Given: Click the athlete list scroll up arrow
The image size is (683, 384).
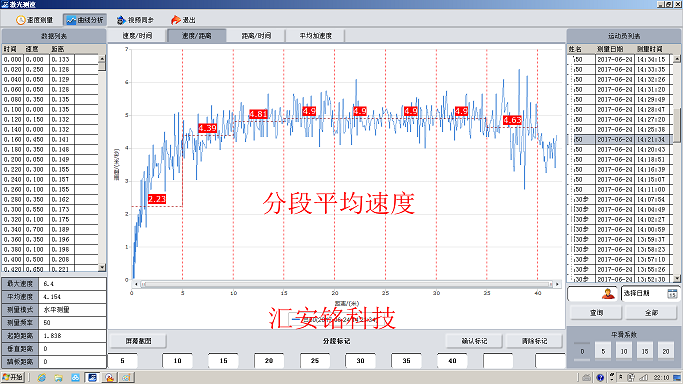Looking at the screenshot, I should coord(677,58).
